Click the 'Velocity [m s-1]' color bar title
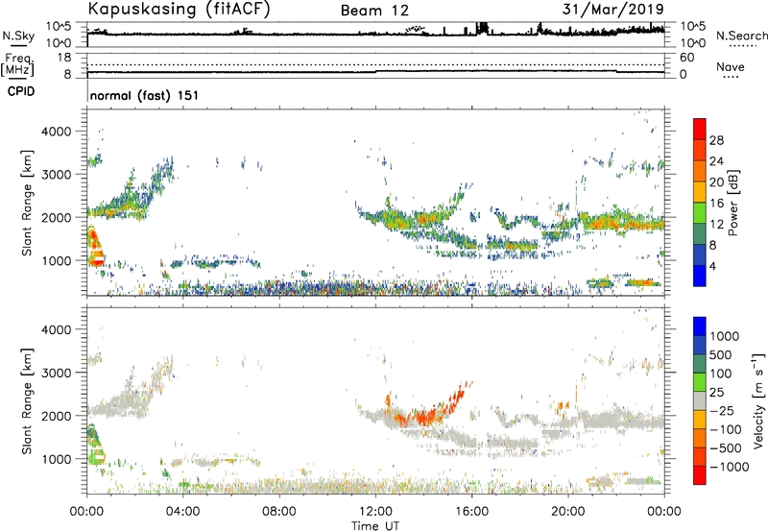The width and height of the screenshot is (768, 532). coord(758,400)
